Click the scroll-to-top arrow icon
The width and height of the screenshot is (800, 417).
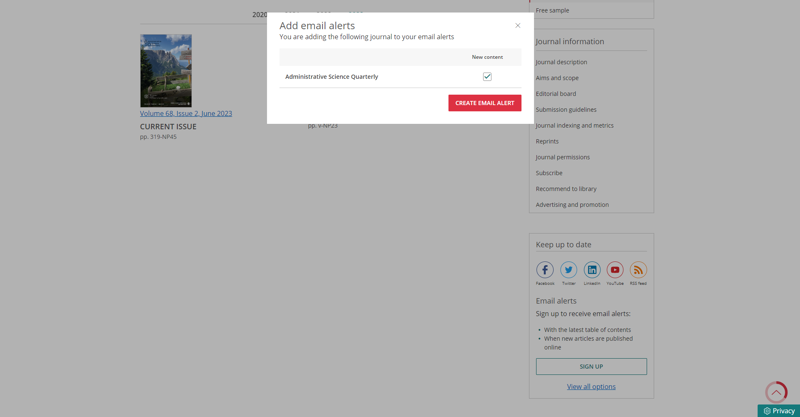coord(776,392)
